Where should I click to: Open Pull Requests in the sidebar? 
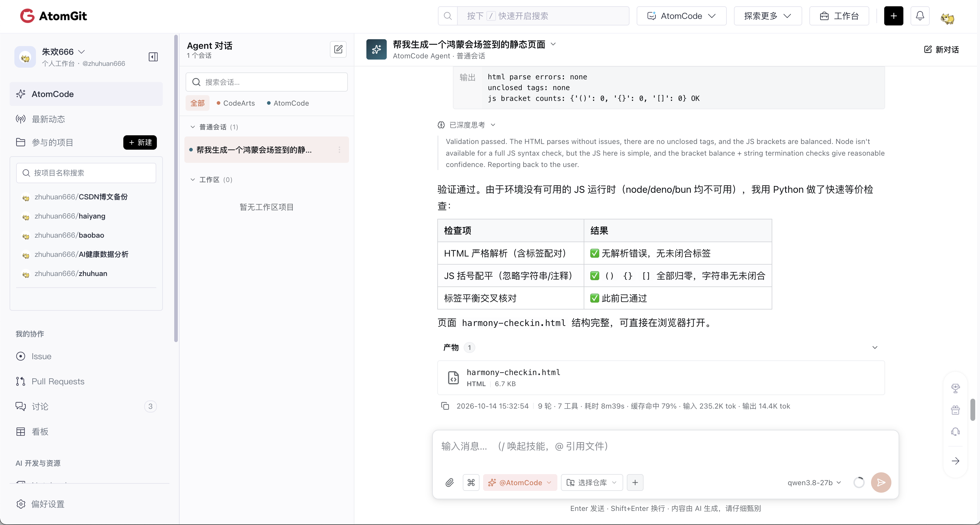click(x=86, y=381)
